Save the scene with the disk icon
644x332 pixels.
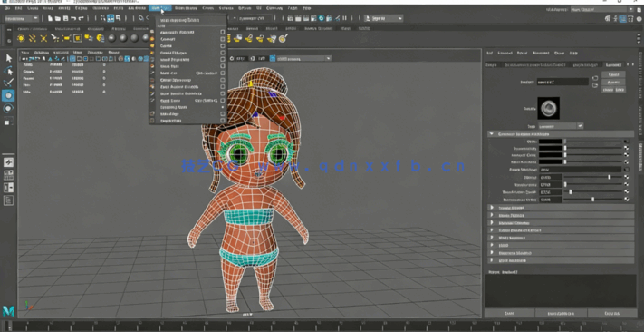pos(65,18)
